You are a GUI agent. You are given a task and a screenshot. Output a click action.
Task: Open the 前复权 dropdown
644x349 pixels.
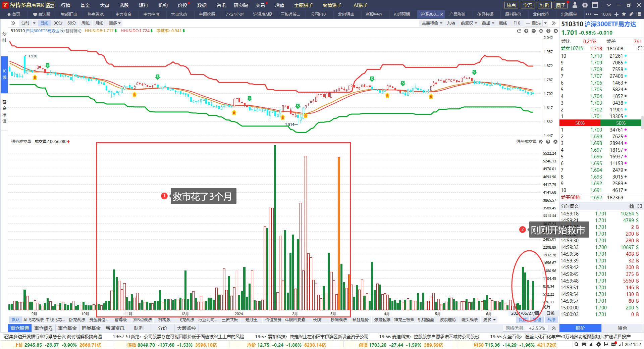coord(469,23)
